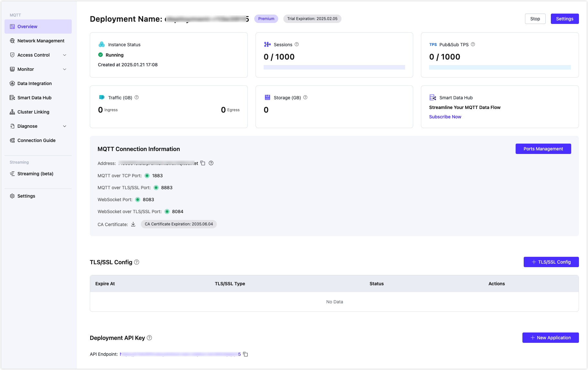The height and width of the screenshot is (370, 588).
Task: Click the Smart Data Hub card icon
Action: point(433,97)
